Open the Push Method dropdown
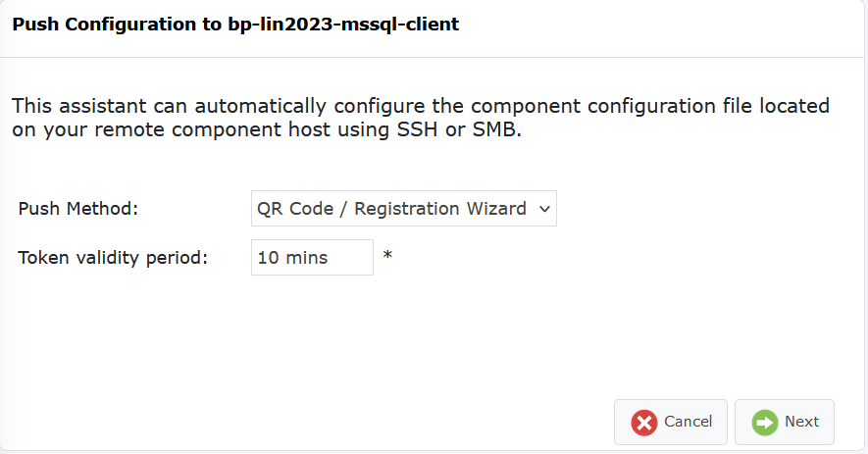Image resolution: width=868 pixels, height=454 pixels. coord(403,208)
